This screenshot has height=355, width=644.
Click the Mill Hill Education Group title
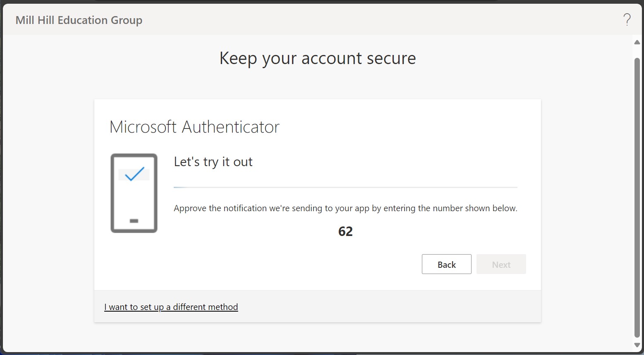coord(79,20)
